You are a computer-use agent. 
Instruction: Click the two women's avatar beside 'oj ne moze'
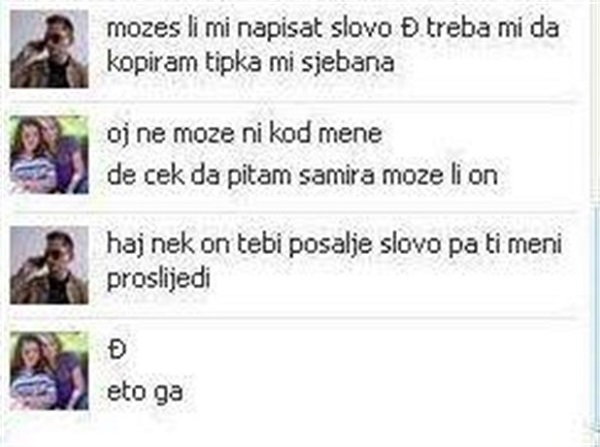[x=49, y=155]
